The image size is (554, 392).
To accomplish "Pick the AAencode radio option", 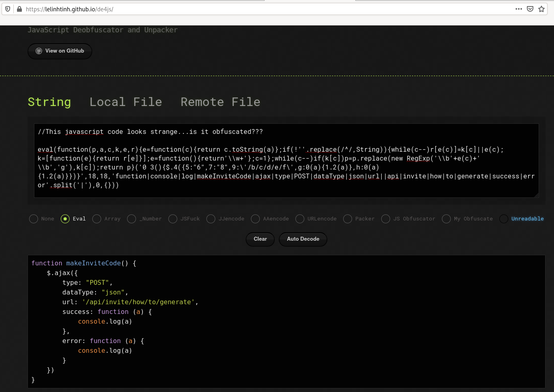I will (255, 219).
